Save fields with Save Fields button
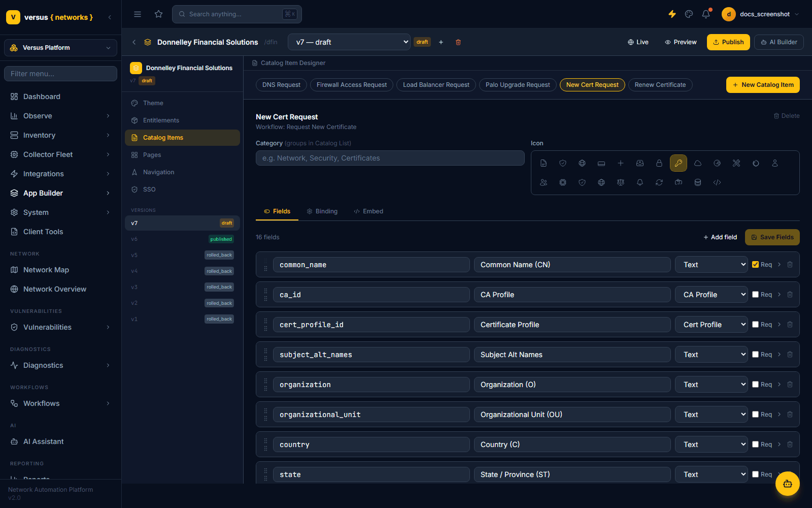The image size is (812, 508). pos(772,237)
